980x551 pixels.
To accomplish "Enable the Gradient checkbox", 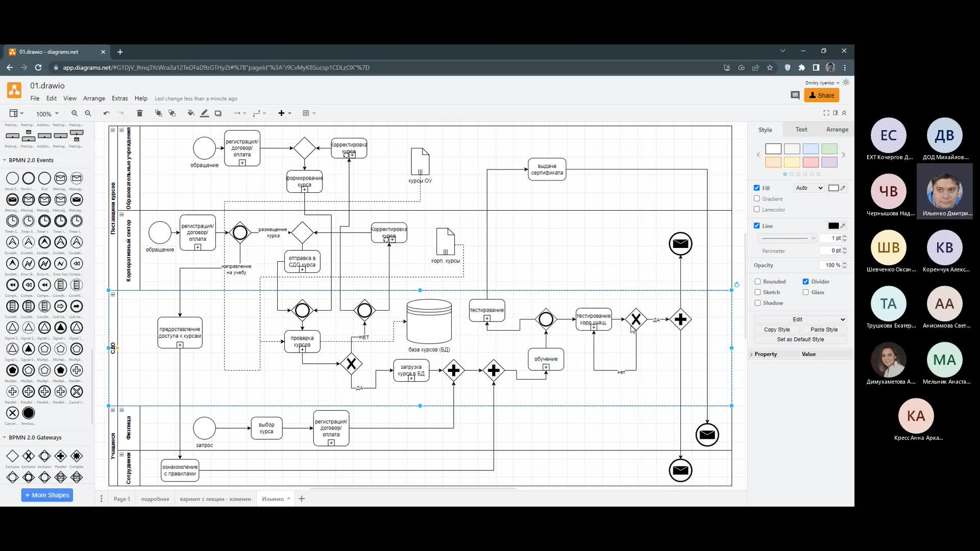I will pos(757,198).
